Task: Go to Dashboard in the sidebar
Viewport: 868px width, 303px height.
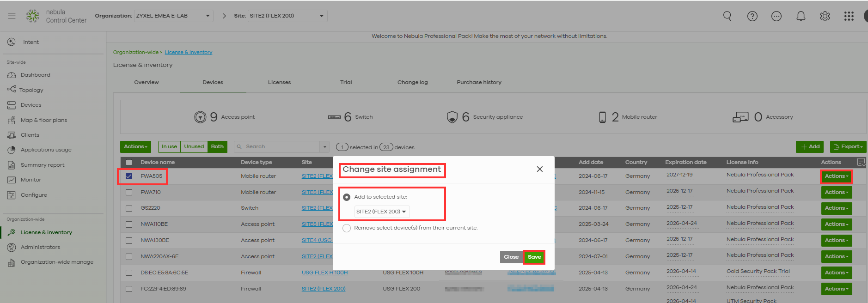Action: (x=36, y=75)
